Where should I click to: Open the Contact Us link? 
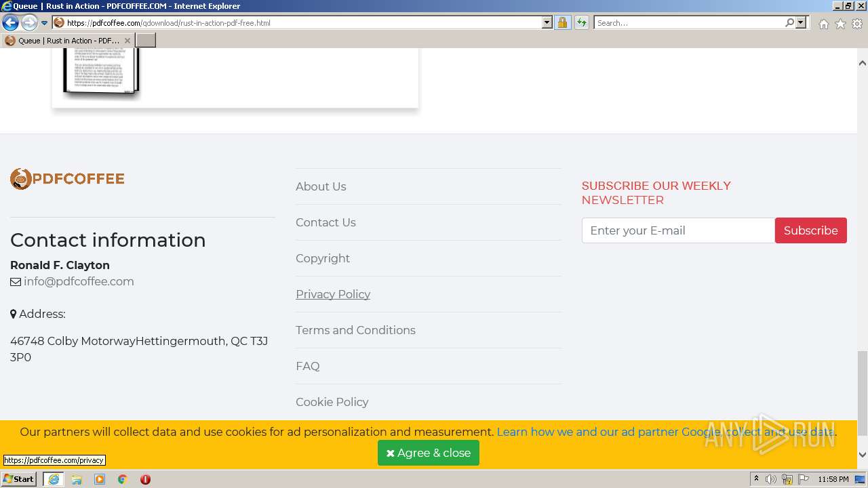click(x=325, y=222)
